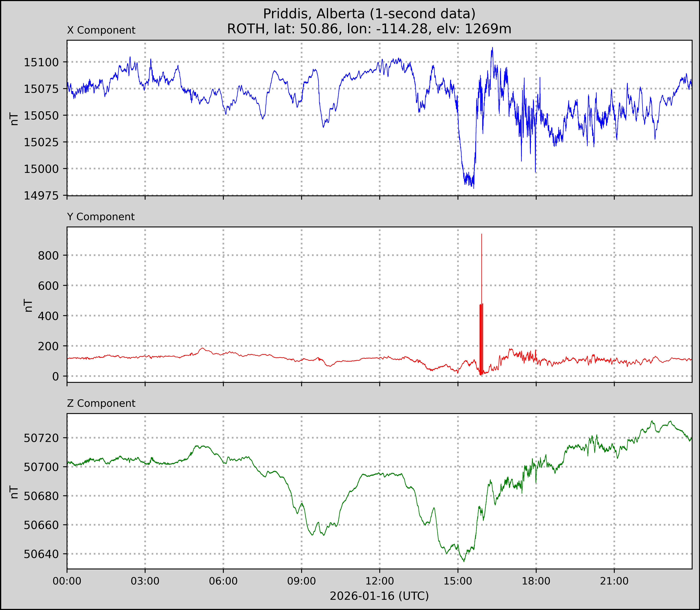Click the 'X Component' panel label
Screen dimensions: 700x610
click(101, 30)
